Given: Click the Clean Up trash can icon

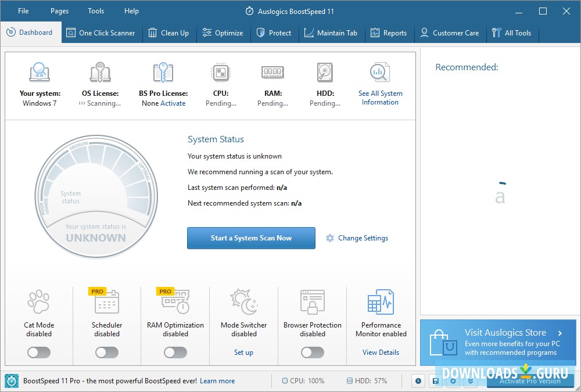Looking at the screenshot, I should click(152, 33).
